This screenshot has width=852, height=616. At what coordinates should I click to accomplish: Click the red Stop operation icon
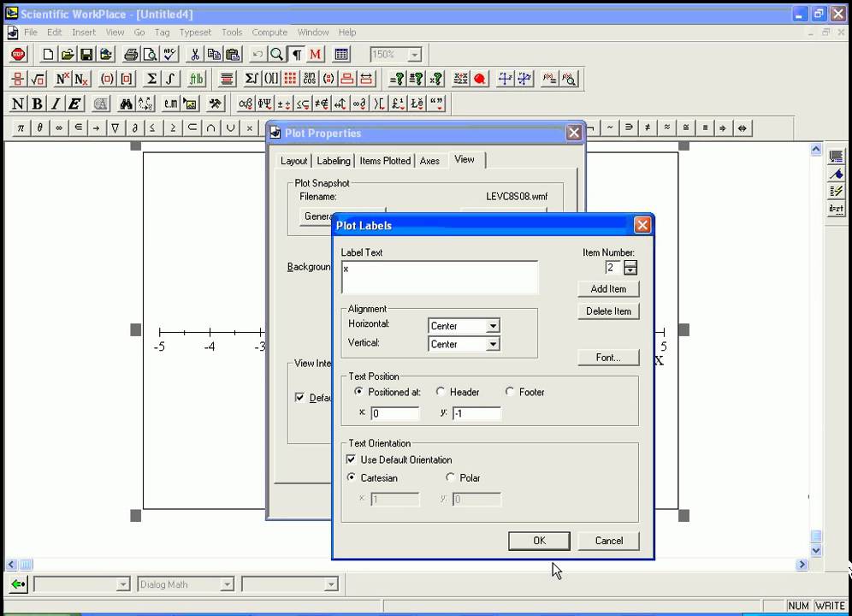coord(18,55)
